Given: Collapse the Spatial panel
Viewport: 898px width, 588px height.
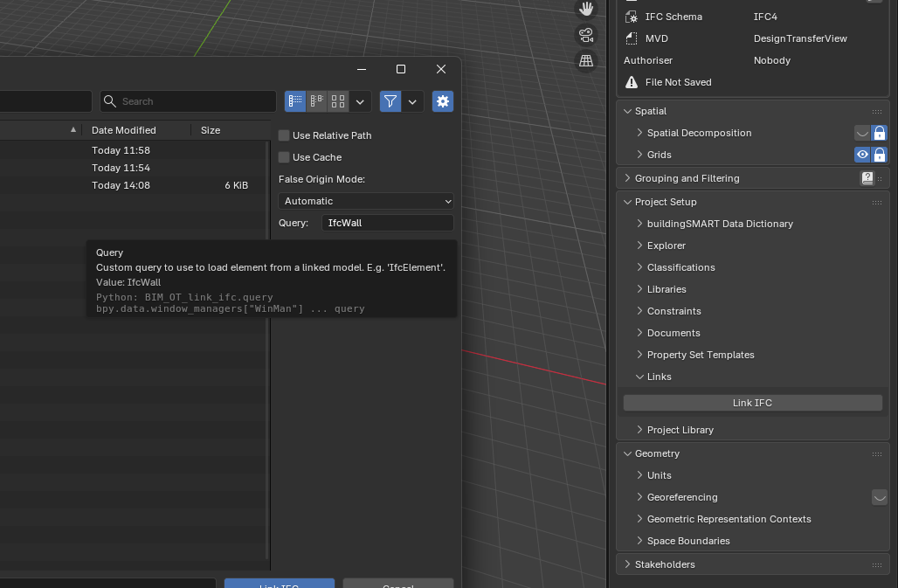Looking at the screenshot, I should (628, 111).
